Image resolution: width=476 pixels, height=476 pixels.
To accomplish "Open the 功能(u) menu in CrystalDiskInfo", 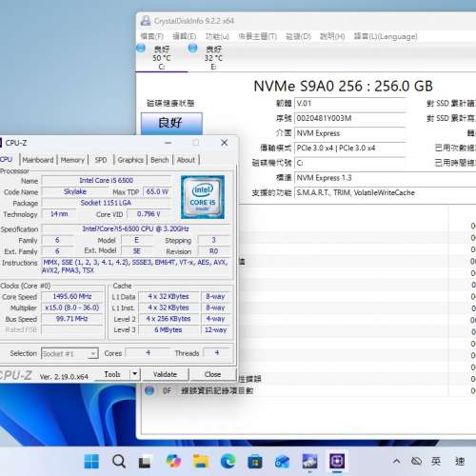I will 217,36.
